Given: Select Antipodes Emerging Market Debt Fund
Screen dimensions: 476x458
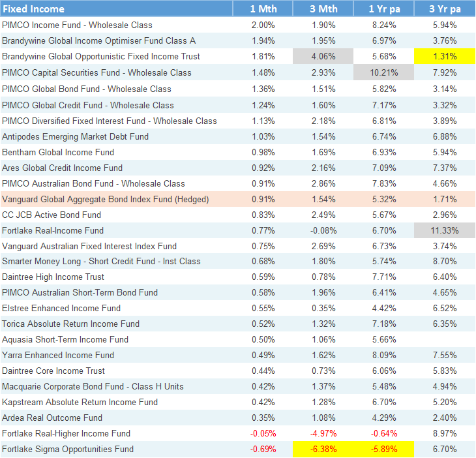Looking at the screenshot, I should [75, 136].
